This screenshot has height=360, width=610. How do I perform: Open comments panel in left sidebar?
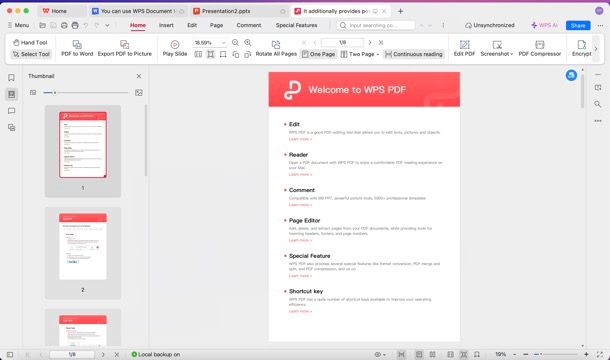(11, 111)
